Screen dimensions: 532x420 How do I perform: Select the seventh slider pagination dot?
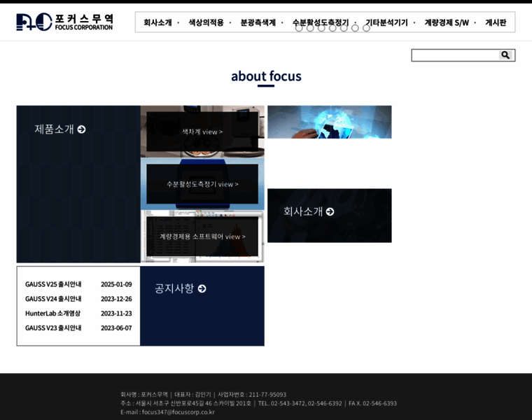[366, 28]
